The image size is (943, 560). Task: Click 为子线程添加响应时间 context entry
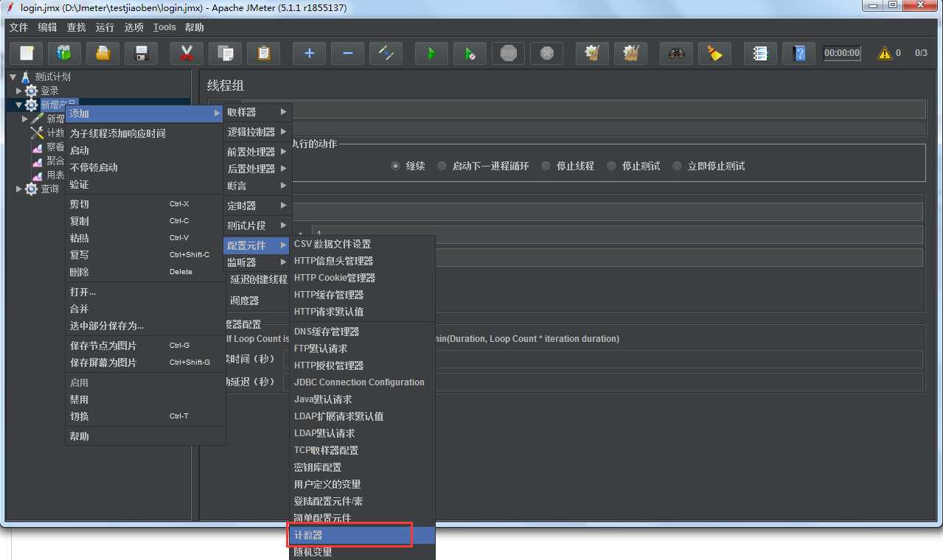145,133
